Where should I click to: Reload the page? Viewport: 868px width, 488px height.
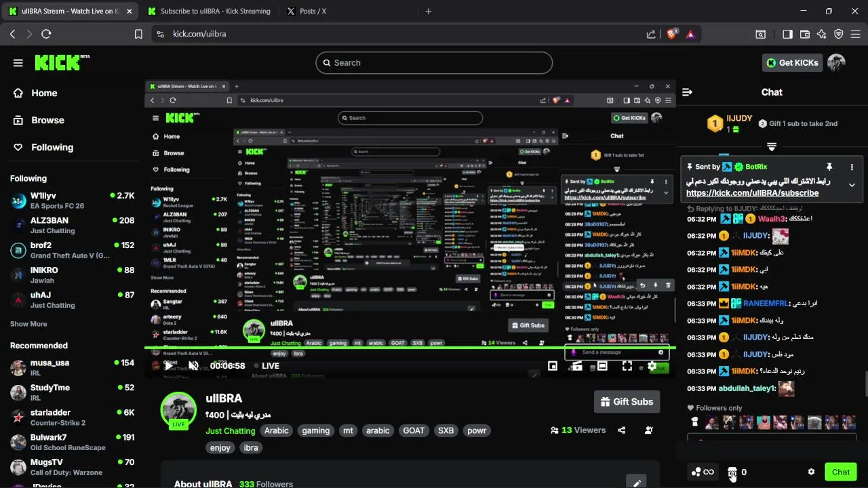46,34
